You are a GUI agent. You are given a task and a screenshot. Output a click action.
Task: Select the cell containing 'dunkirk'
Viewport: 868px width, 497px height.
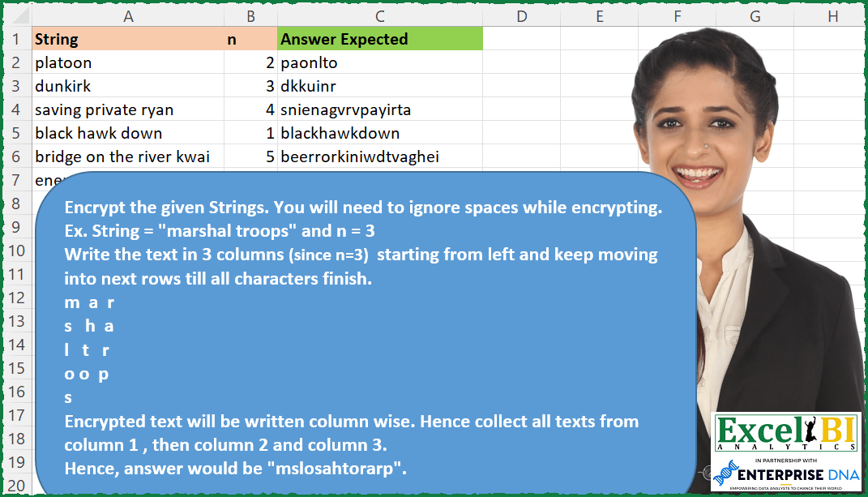tap(128, 86)
